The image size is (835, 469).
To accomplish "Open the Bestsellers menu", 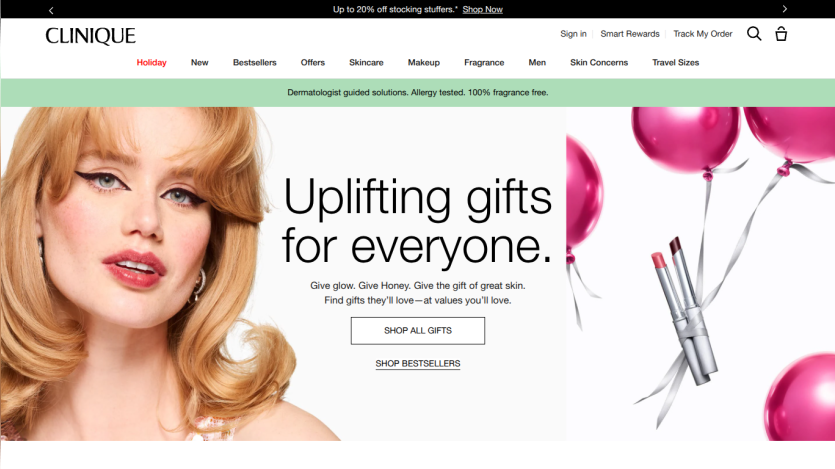I will tap(255, 62).
